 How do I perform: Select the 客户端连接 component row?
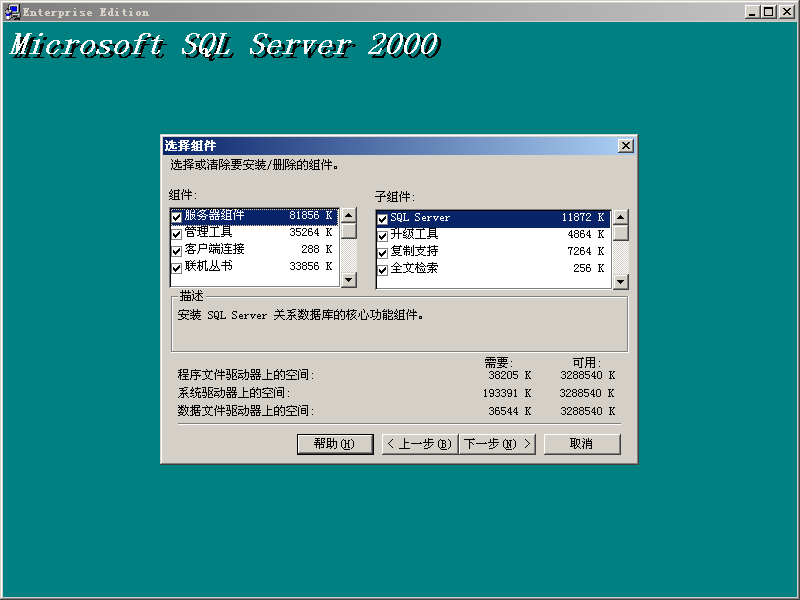pyautogui.click(x=254, y=249)
